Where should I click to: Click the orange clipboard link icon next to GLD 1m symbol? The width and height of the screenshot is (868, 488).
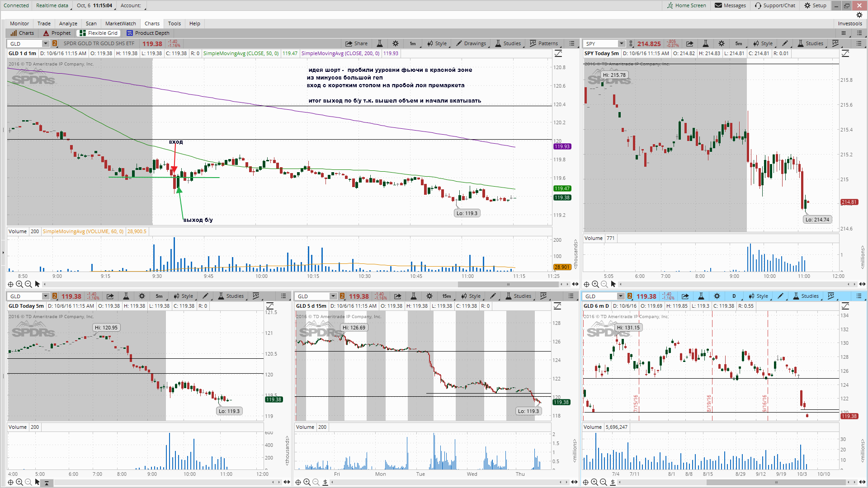coord(55,44)
